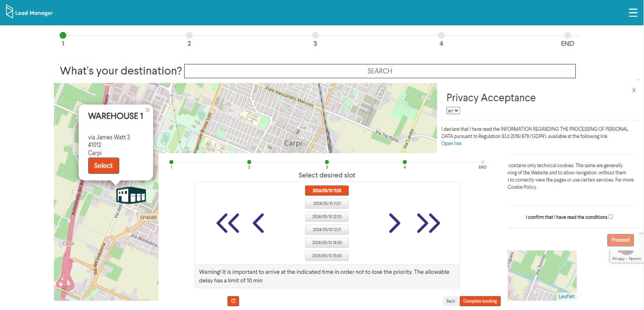644x310 pixels.
Task: Open the GDPR information link
Action: pyautogui.click(x=451, y=143)
